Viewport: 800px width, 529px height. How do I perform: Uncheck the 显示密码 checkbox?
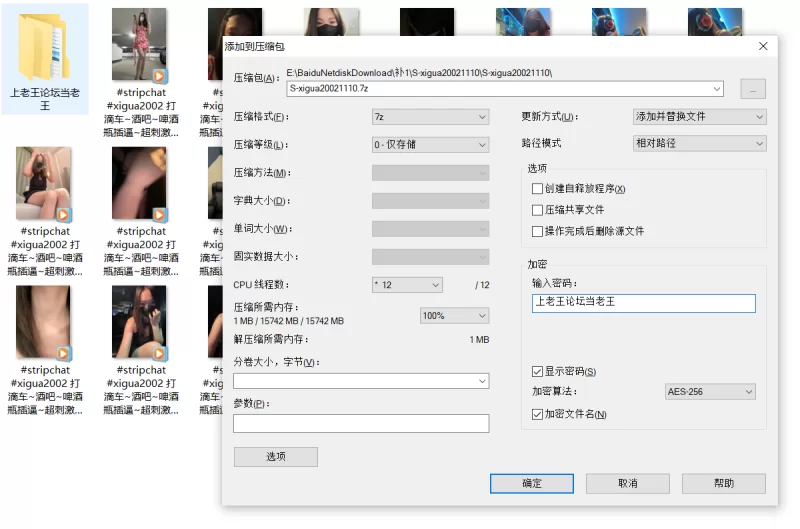click(x=538, y=372)
